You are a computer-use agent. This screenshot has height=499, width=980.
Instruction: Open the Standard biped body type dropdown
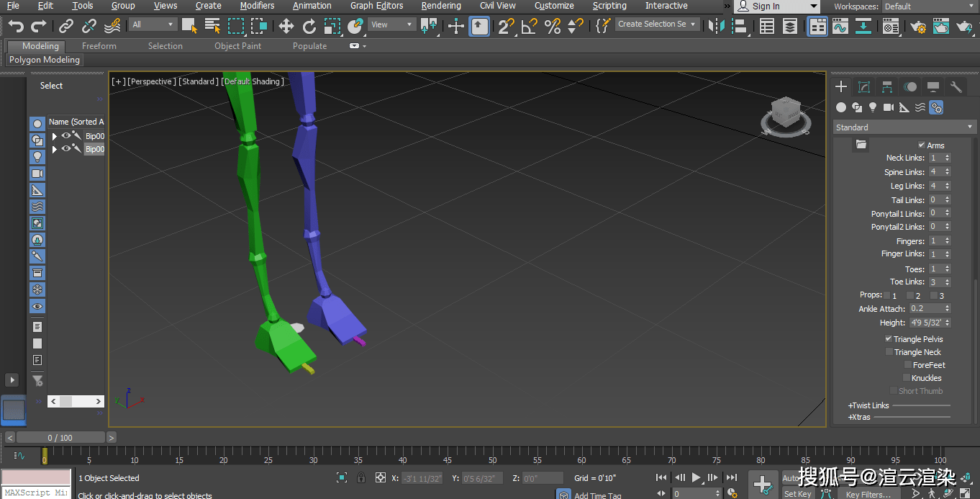click(903, 127)
